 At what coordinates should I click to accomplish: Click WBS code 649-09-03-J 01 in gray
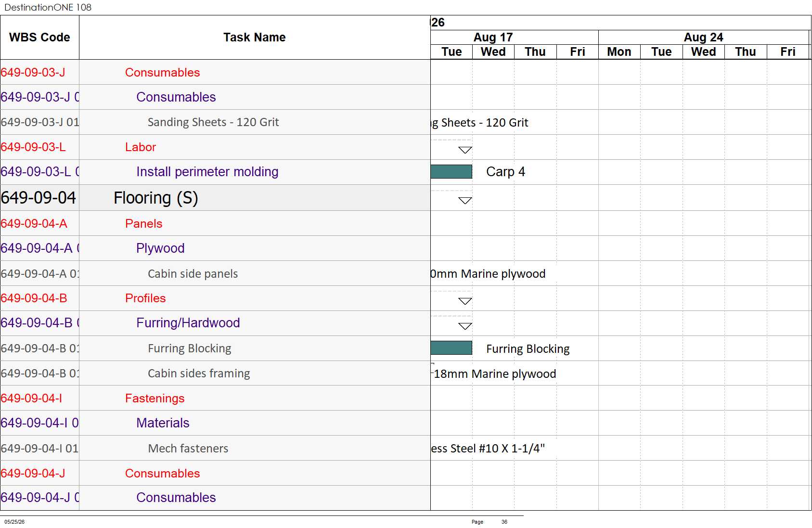click(x=40, y=122)
